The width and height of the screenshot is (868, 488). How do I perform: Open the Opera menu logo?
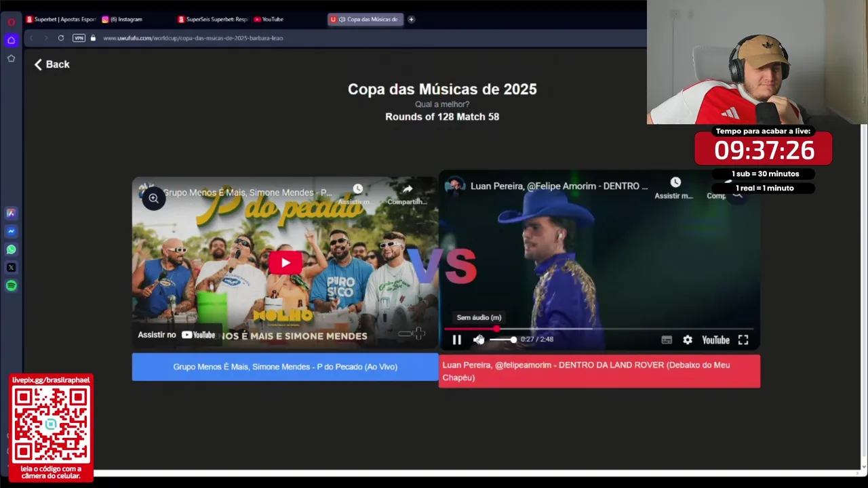tap(11, 22)
